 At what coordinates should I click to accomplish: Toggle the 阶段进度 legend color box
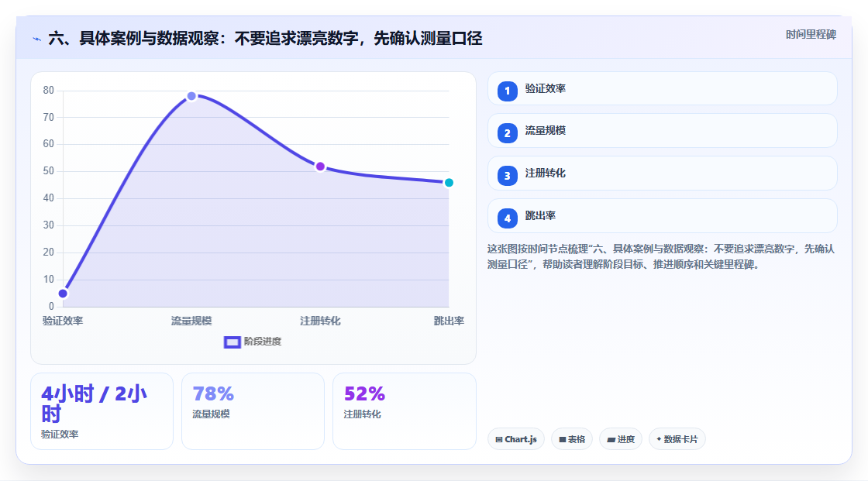(232, 342)
